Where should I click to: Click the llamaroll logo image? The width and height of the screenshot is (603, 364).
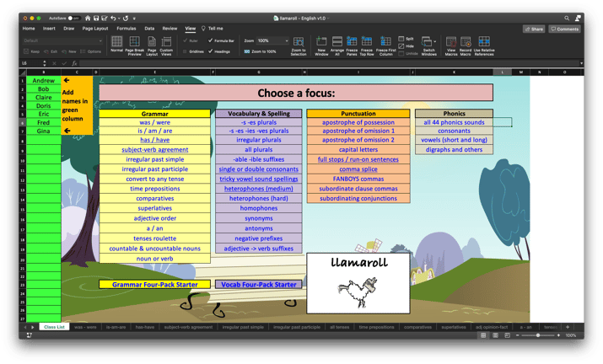click(x=358, y=283)
